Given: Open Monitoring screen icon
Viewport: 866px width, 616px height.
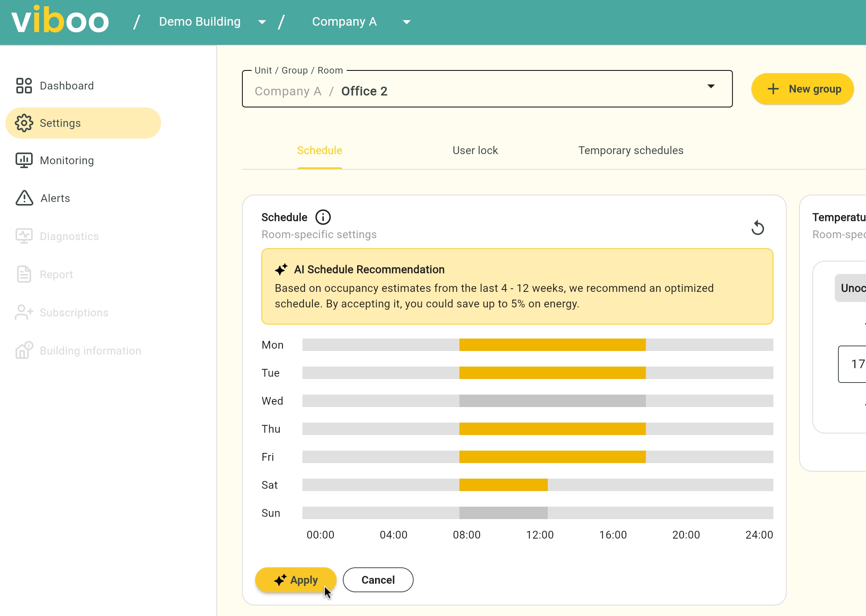Looking at the screenshot, I should pos(24,160).
